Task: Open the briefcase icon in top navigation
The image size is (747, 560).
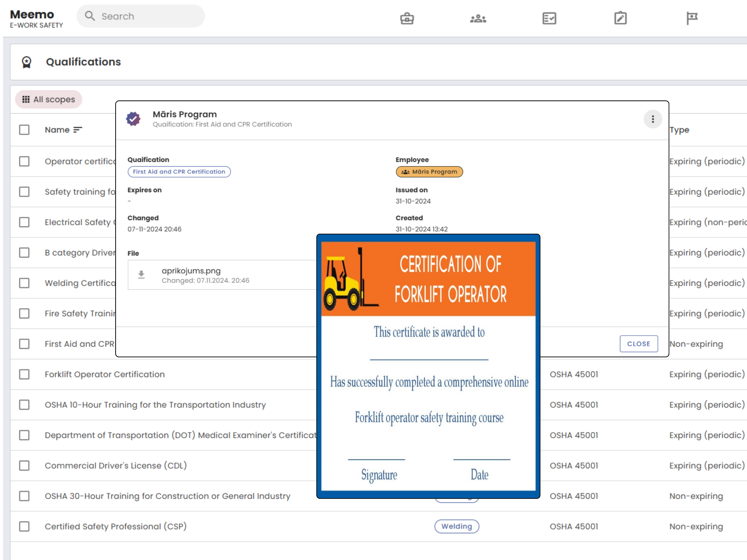Action: [x=407, y=18]
